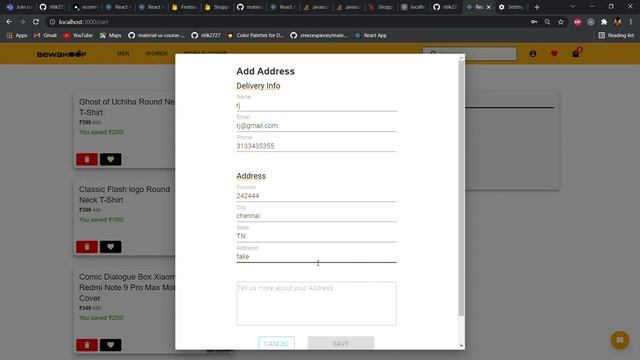
Task: Open the Color Palettes for D... bookmark
Action: (256, 36)
